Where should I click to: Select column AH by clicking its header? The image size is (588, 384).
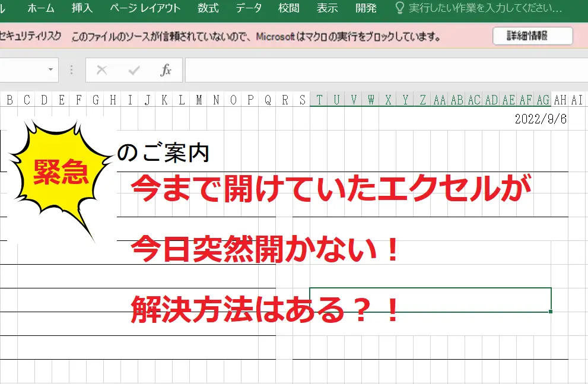click(558, 100)
